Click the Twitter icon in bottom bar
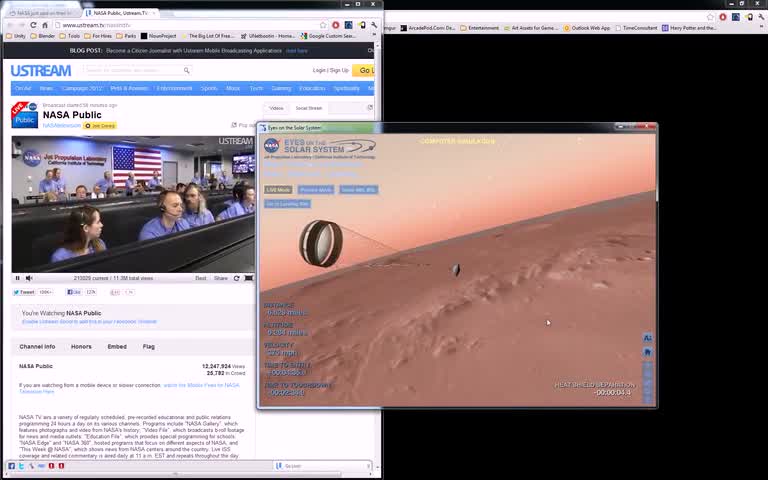Screen dimensions: 768x480 (21, 466)
